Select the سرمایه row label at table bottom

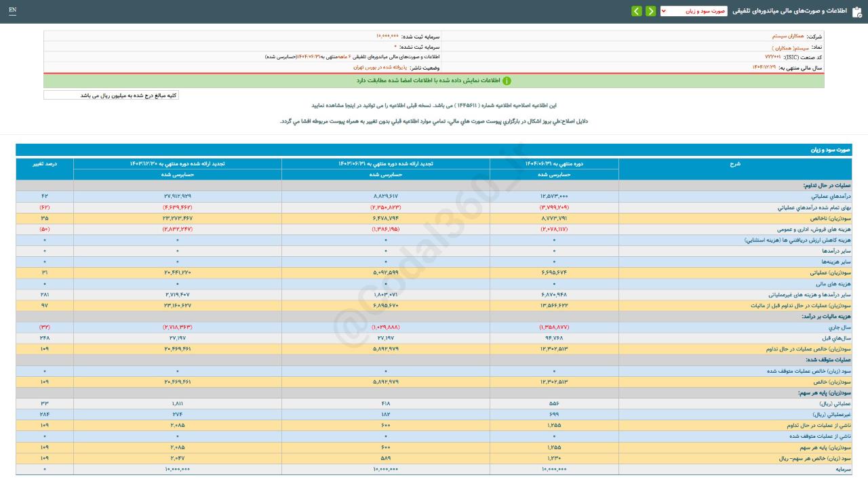click(844, 469)
